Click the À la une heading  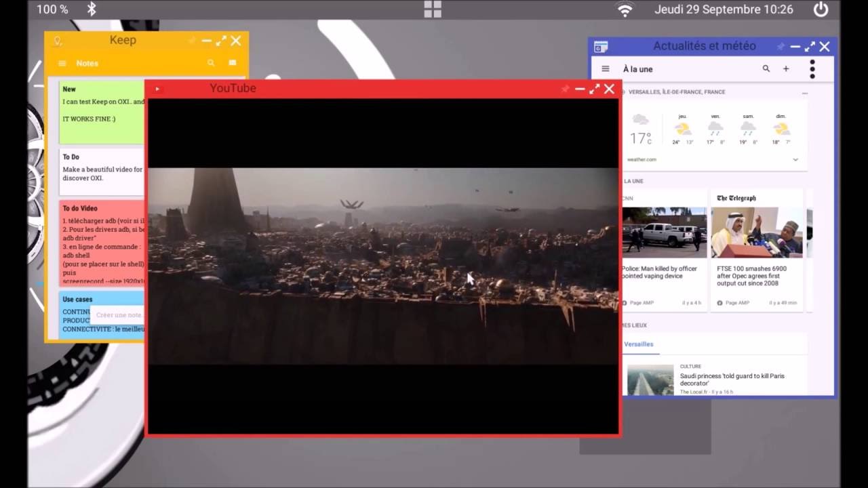coord(637,69)
